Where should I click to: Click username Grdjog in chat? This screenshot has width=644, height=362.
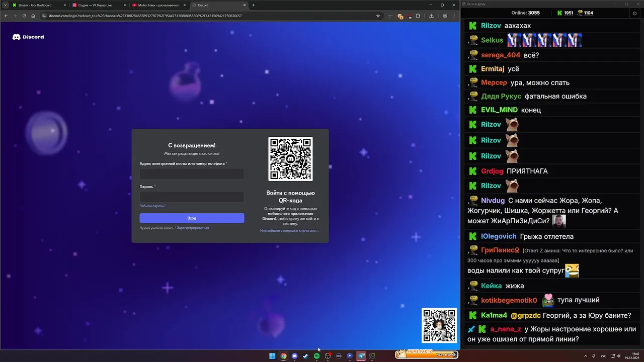(x=492, y=171)
